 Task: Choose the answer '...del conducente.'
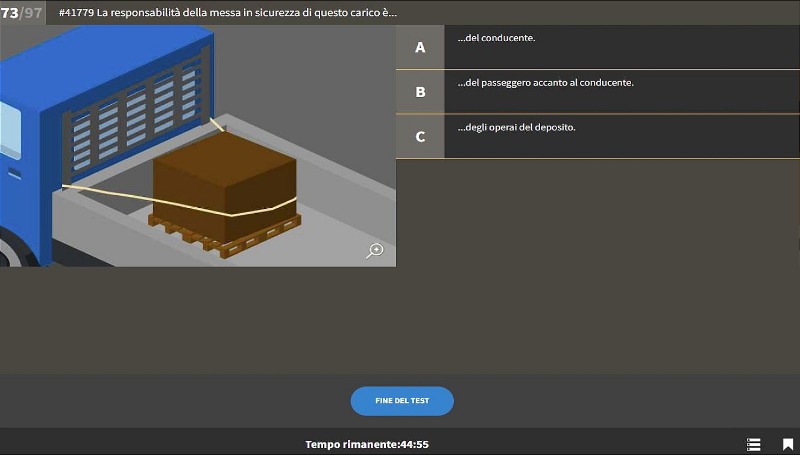pyautogui.click(x=497, y=39)
